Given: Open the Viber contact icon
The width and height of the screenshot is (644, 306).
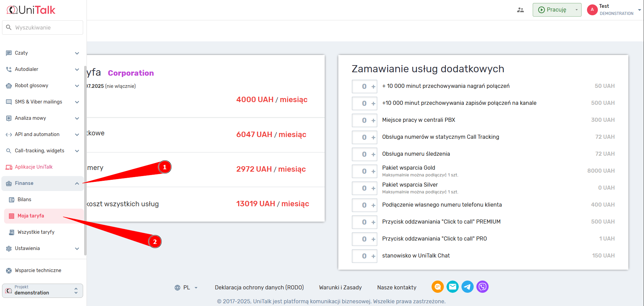Looking at the screenshot, I should coord(482,287).
